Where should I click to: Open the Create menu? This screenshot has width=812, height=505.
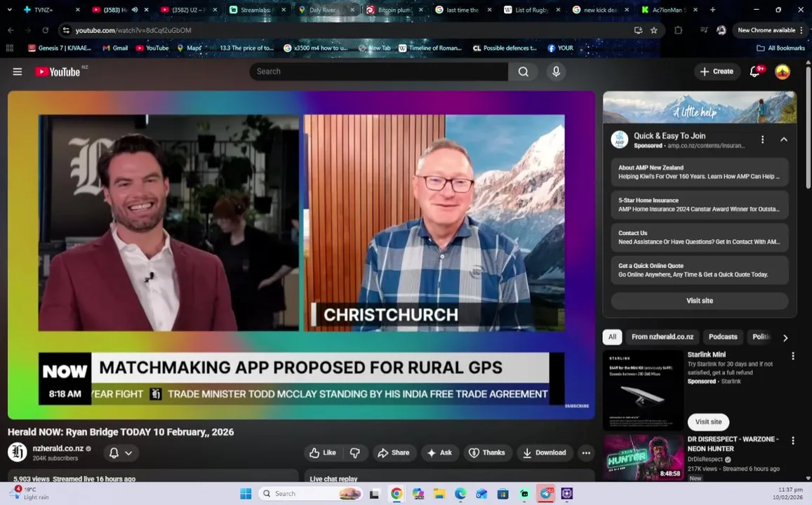pos(717,72)
